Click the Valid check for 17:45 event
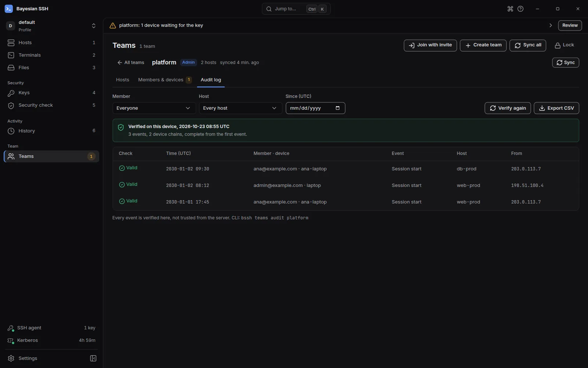The height and width of the screenshot is (368, 588). click(128, 201)
